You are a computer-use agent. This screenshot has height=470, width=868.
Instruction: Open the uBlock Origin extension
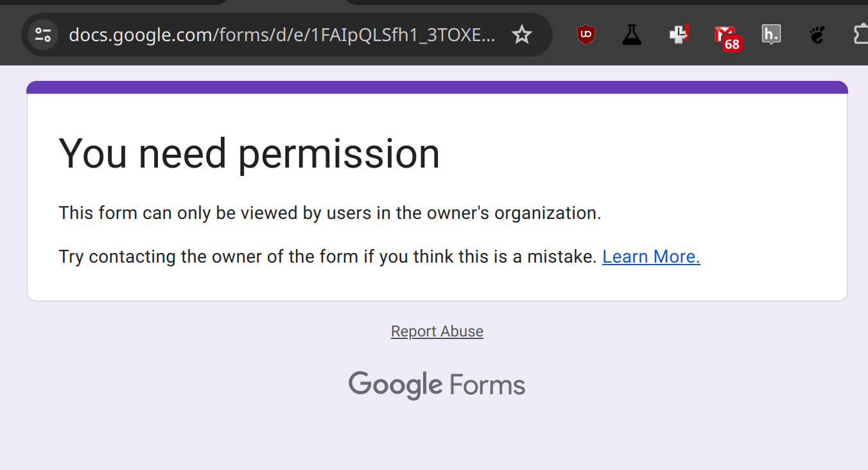click(x=586, y=35)
